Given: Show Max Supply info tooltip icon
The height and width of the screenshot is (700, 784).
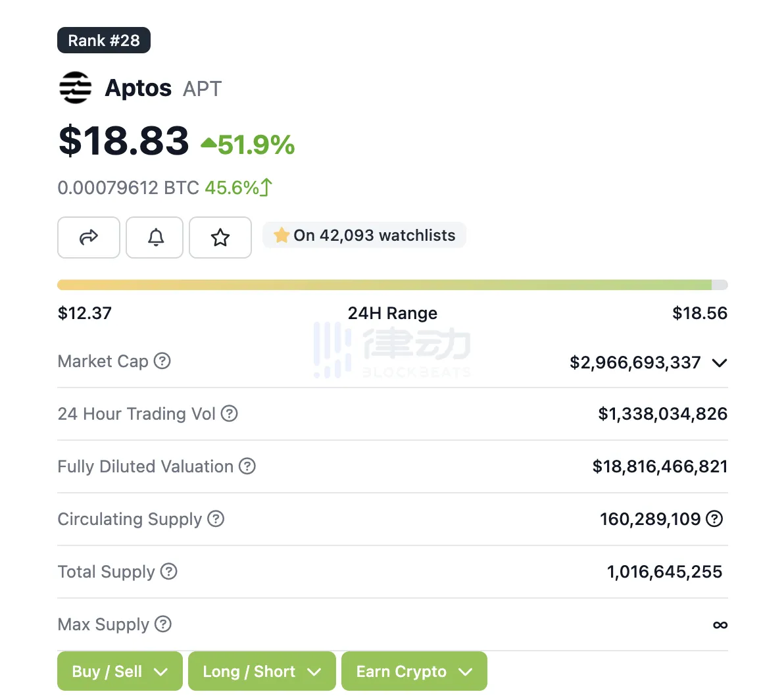Looking at the screenshot, I should (163, 624).
